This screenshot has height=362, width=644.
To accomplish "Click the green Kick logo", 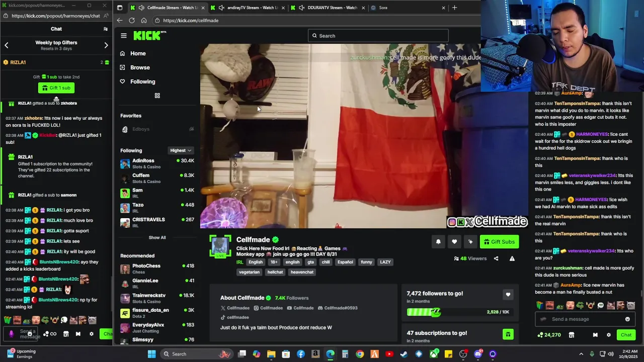I will pyautogui.click(x=149, y=35).
